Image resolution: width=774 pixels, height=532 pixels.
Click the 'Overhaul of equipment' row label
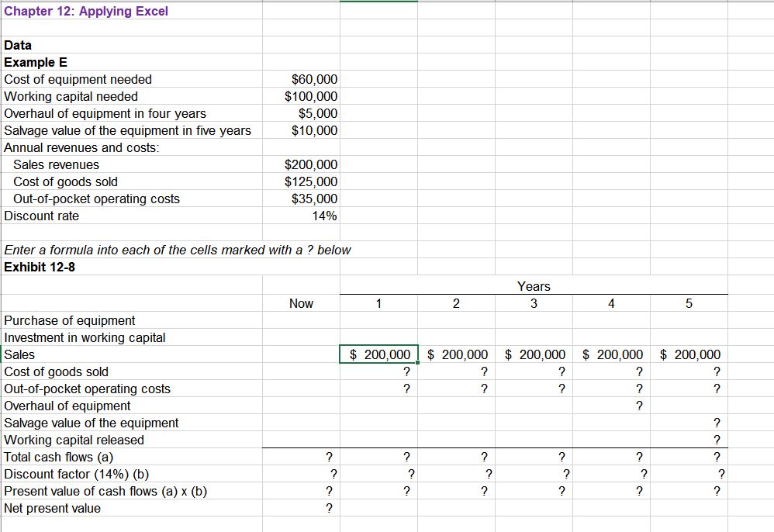[x=67, y=406]
